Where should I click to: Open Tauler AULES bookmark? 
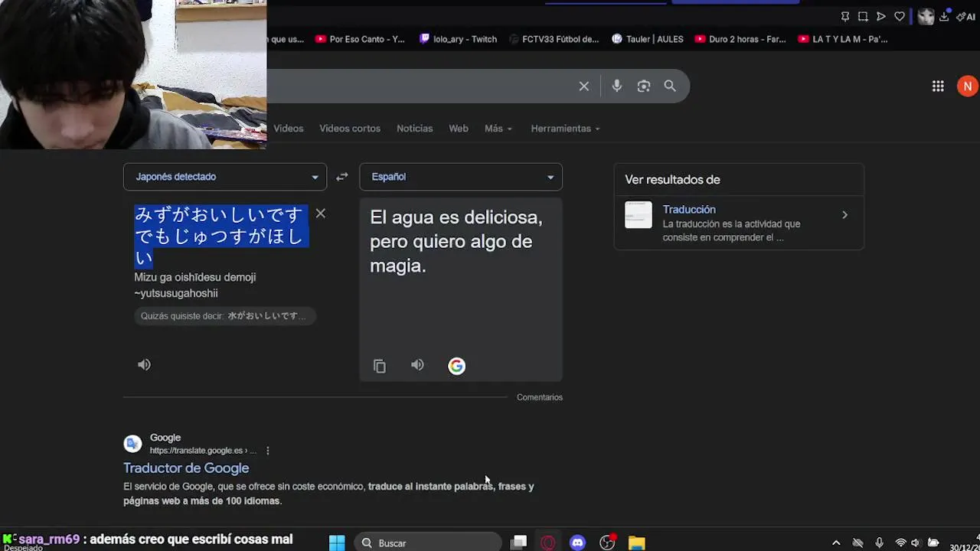point(648,39)
